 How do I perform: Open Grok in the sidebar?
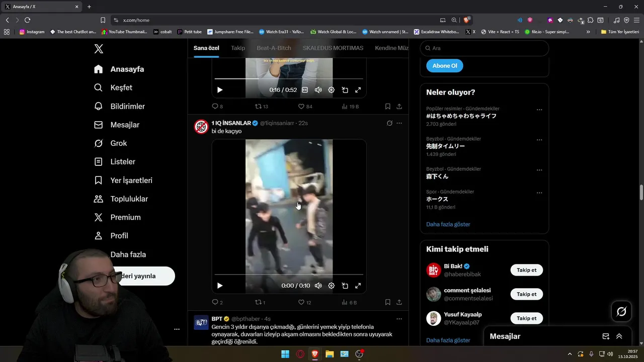[x=110, y=143]
